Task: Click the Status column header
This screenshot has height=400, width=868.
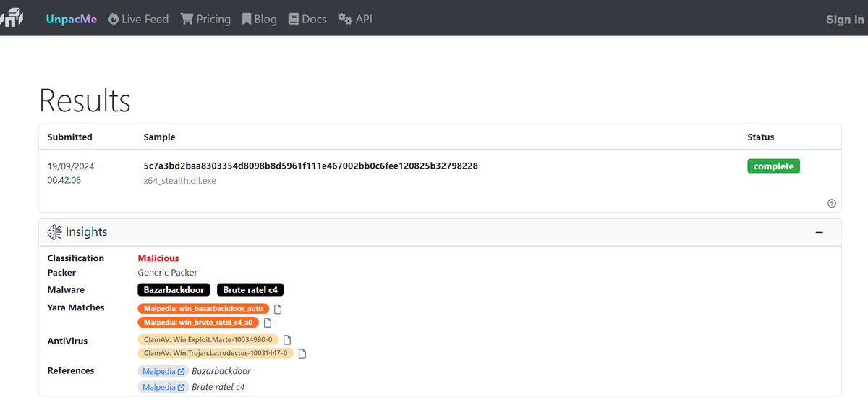Action: 761,137
